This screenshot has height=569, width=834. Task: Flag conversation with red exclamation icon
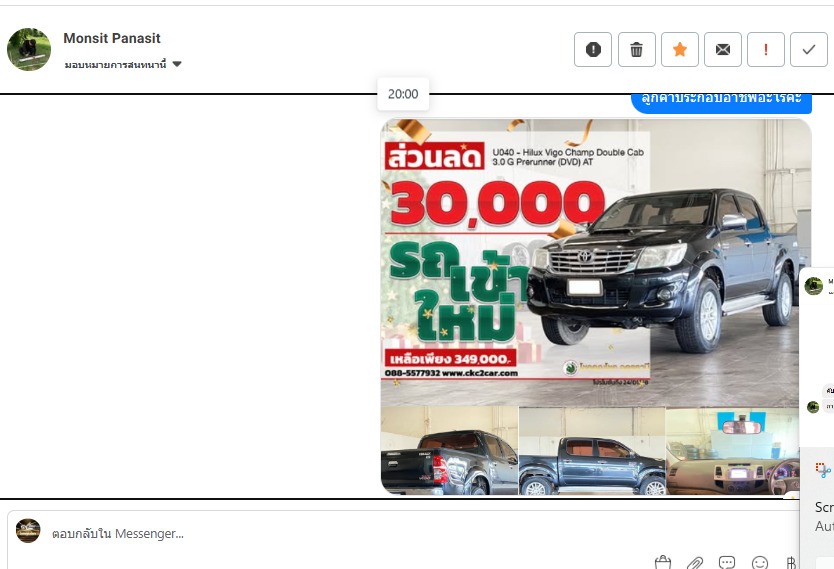(765, 49)
